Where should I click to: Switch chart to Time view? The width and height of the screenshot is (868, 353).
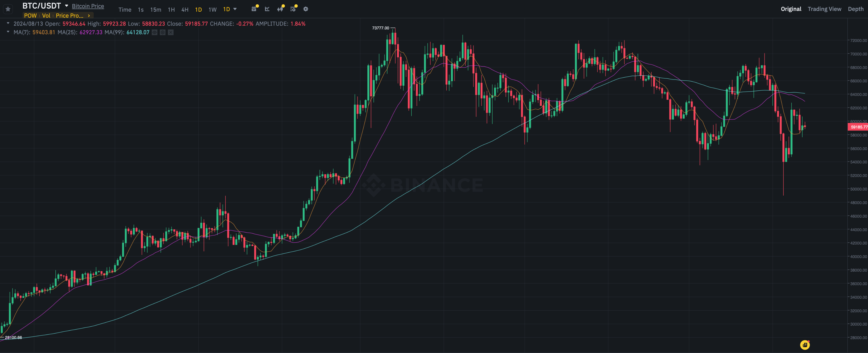pos(125,10)
